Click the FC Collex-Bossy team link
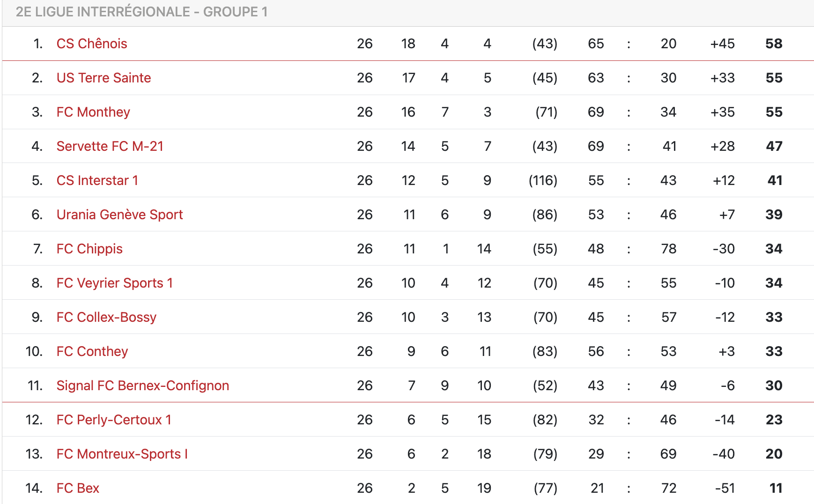Image resolution: width=814 pixels, height=504 pixels. coord(106,317)
